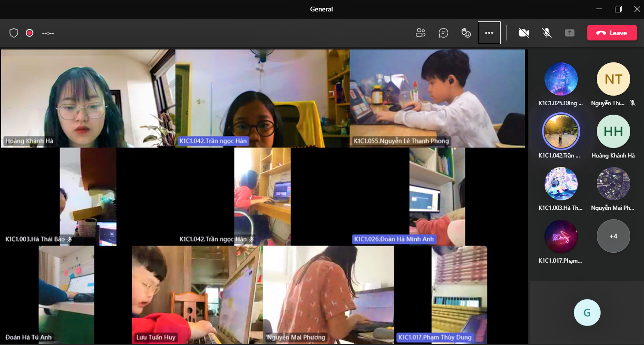Unmute the microphone
Viewport: 644px width, 345px height.
547,33
